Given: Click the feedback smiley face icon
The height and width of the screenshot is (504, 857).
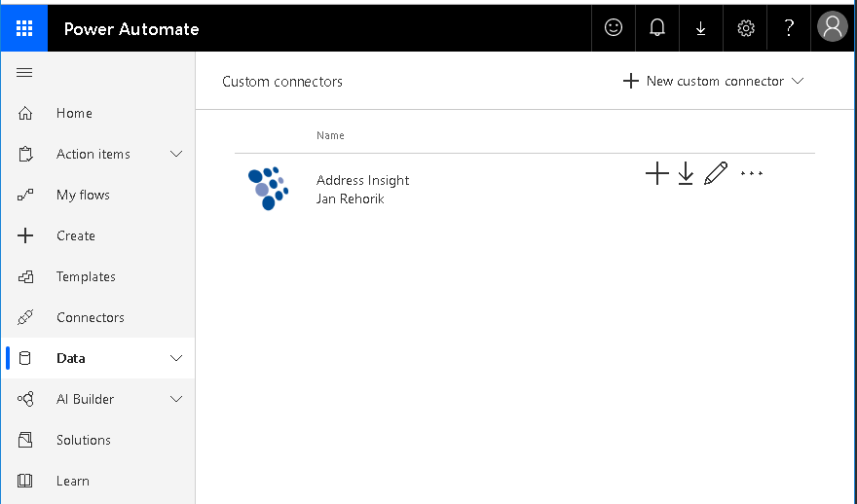Looking at the screenshot, I should point(614,28).
